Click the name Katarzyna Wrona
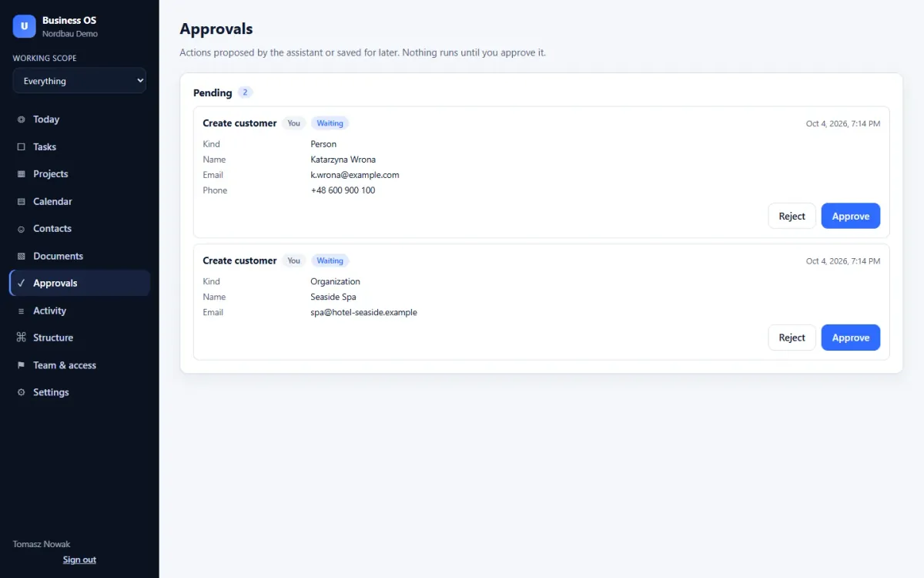Viewport: 924px width, 578px height. point(343,160)
